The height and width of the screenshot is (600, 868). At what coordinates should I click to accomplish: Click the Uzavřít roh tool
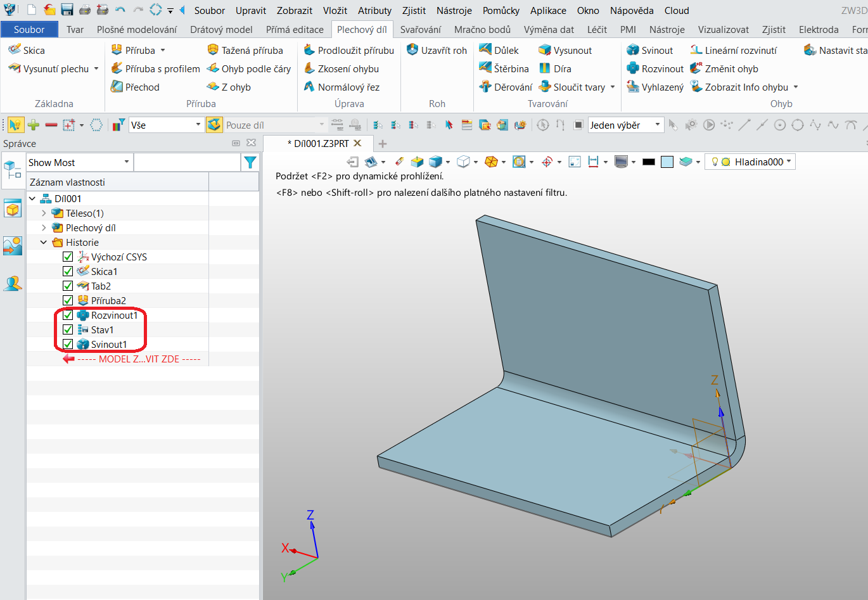[x=437, y=50]
